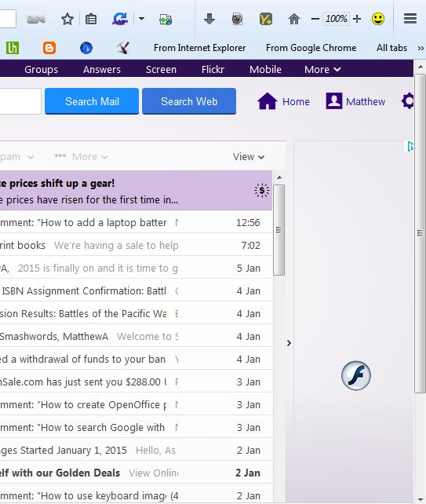Click the Search Mail button
The image size is (426, 504).
[x=92, y=101]
